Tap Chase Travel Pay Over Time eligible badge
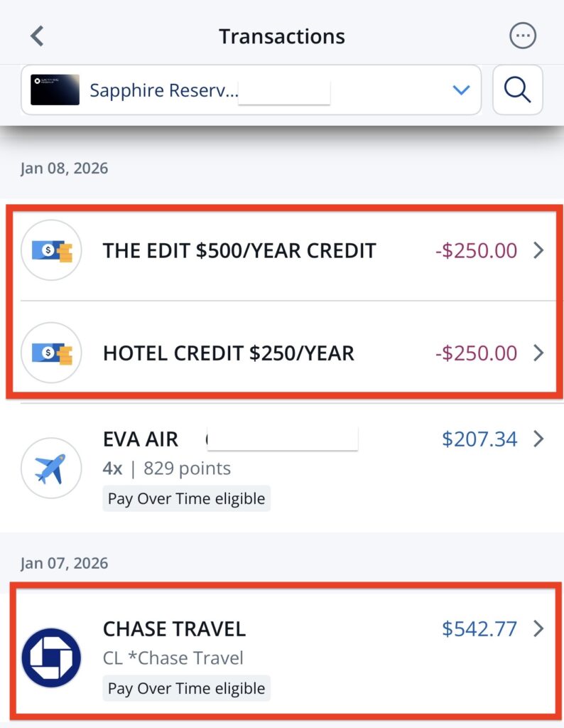 [186, 688]
